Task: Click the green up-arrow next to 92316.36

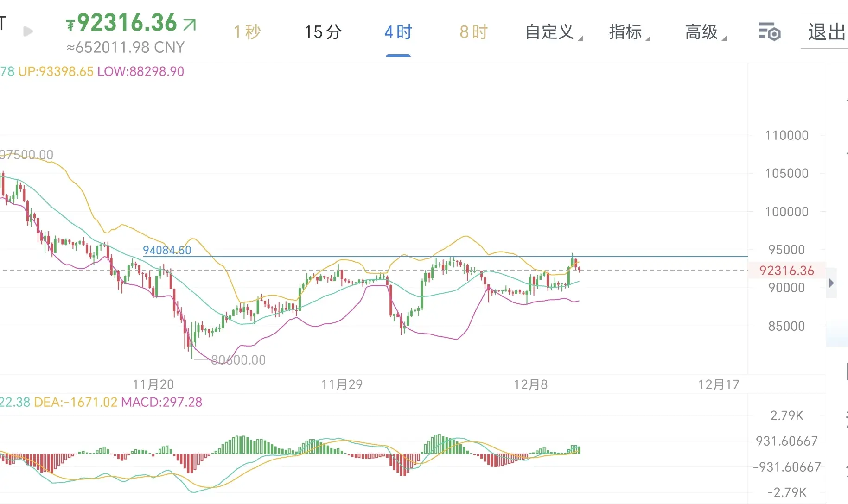Action: (190, 24)
